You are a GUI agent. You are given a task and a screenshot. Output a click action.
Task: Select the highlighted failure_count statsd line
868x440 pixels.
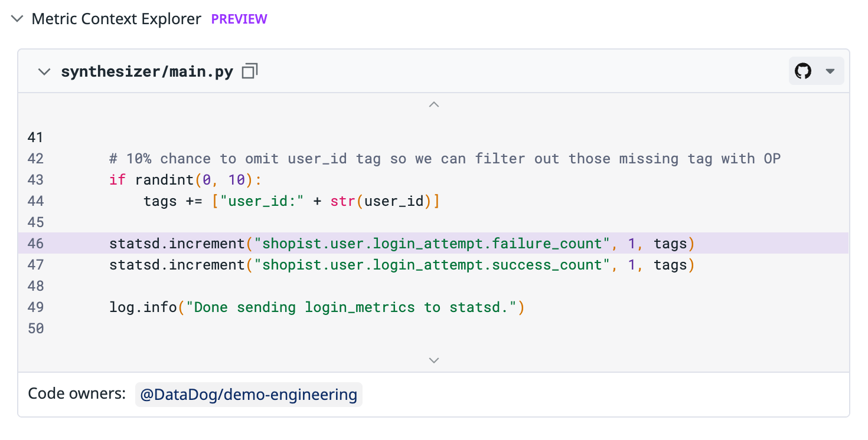coord(400,243)
